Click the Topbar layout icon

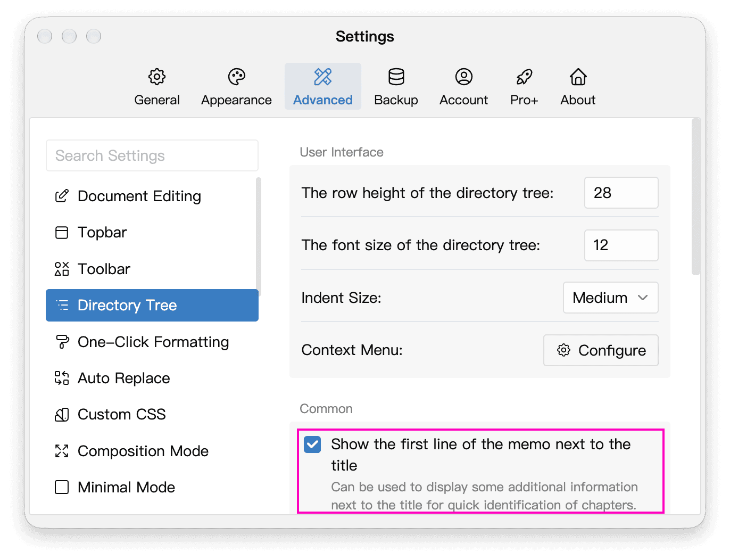[62, 233]
